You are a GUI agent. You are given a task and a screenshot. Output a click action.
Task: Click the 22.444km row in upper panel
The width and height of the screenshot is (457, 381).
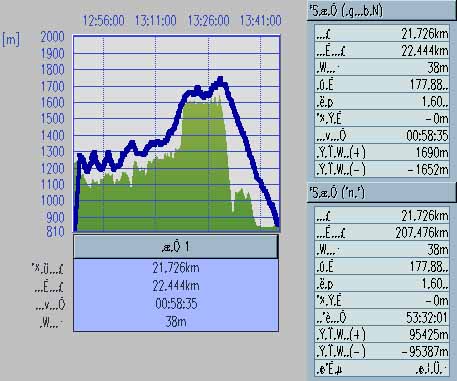(382, 51)
